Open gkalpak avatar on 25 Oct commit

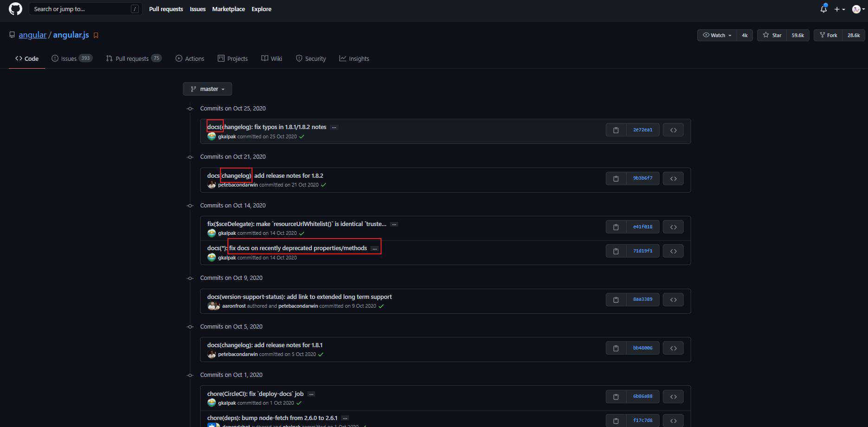pyautogui.click(x=212, y=136)
